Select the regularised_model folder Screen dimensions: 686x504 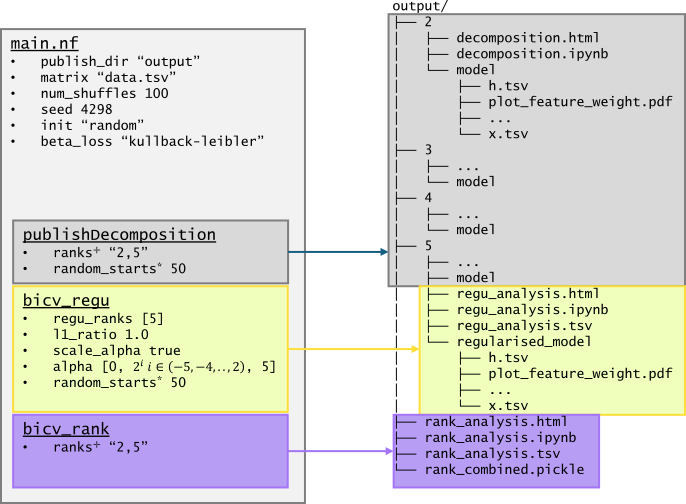(x=524, y=342)
